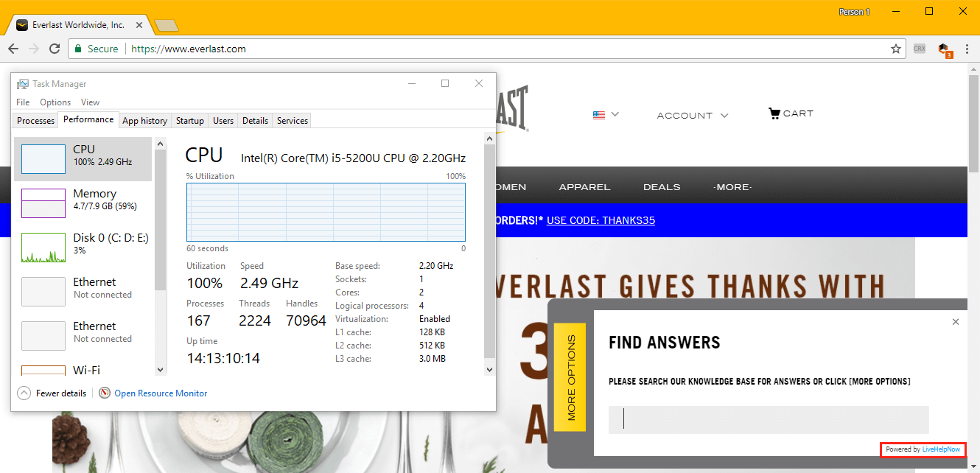The height and width of the screenshot is (473, 980).
Task: Click the Resource Monitor icon
Action: (x=105, y=393)
